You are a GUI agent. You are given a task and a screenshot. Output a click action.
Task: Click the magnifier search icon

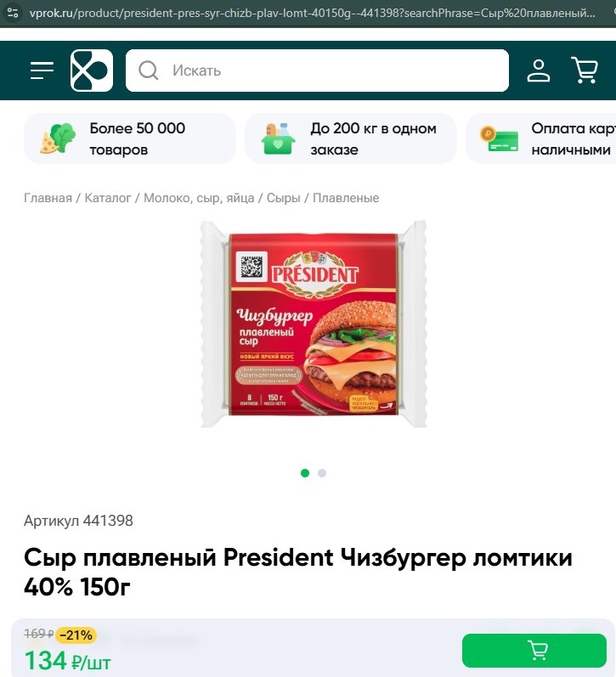click(x=148, y=71)
